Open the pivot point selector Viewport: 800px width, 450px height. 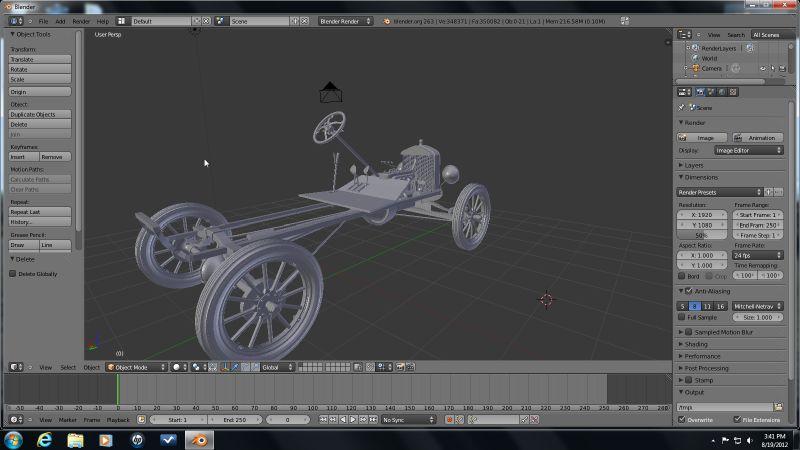coord(198,367)
